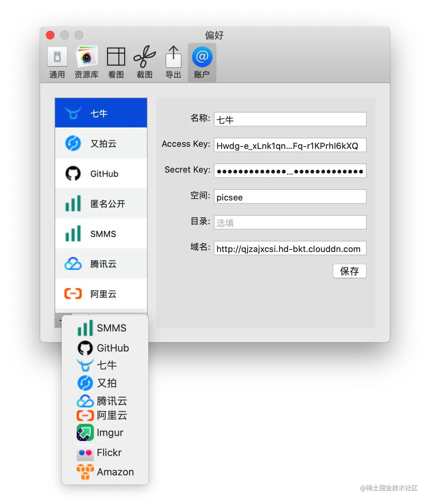Open the 账户 accounts preferences tab
The width and height of the screenshot is (430, 504).
[x=202, y=63]
